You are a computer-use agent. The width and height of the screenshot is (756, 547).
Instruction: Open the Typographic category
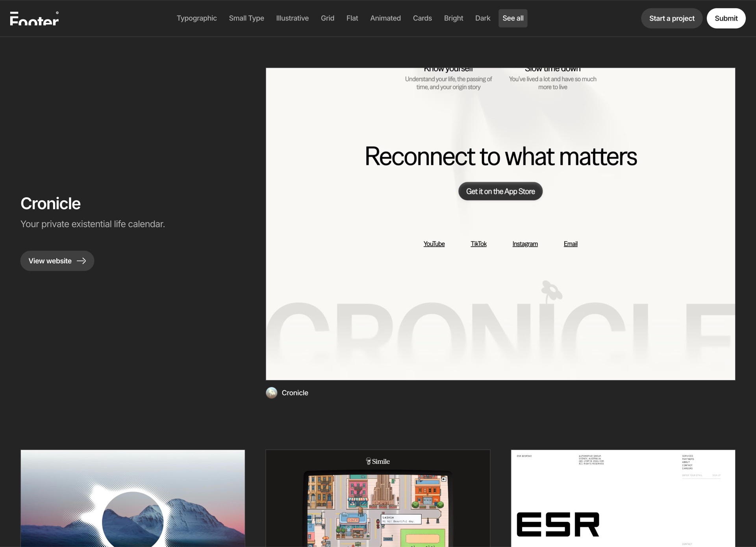(196, 18)
